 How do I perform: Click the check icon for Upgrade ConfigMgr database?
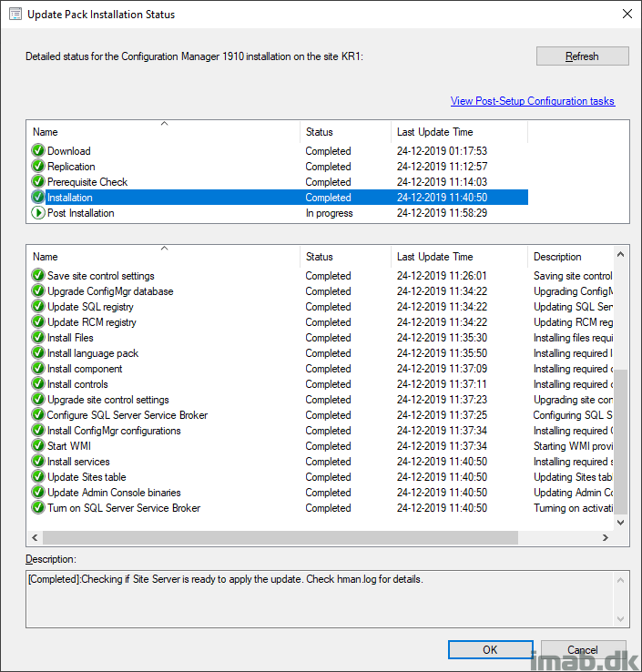click(x=38, y=290)
